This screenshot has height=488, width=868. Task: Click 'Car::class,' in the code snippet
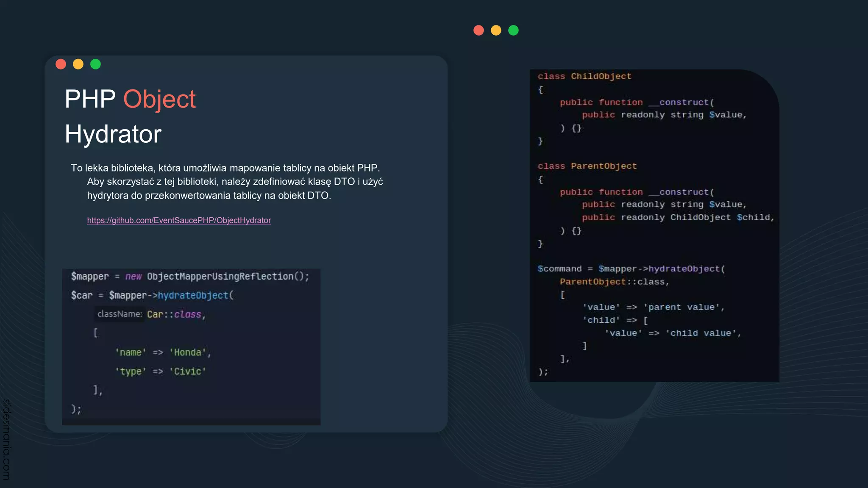tap(176, 314)
